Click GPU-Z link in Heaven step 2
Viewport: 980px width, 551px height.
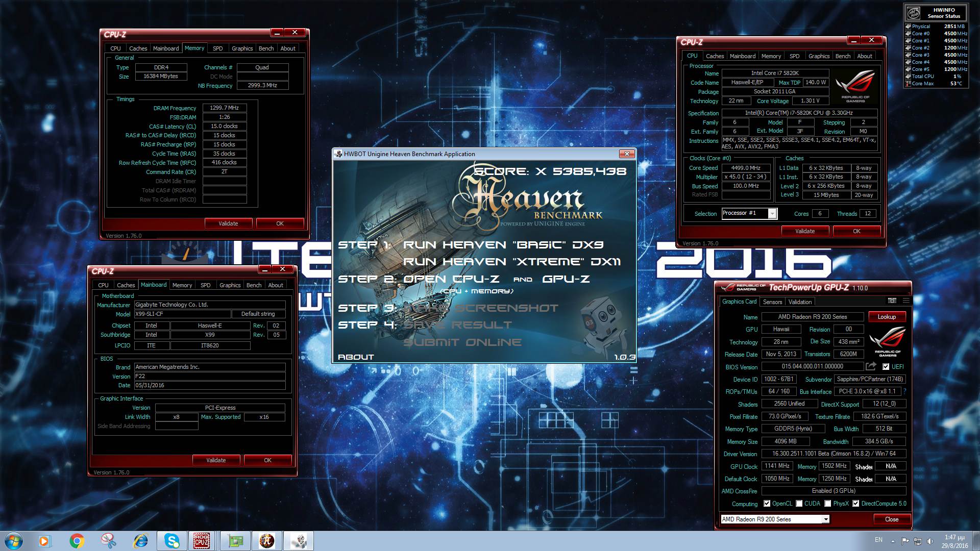click(566, 279)
